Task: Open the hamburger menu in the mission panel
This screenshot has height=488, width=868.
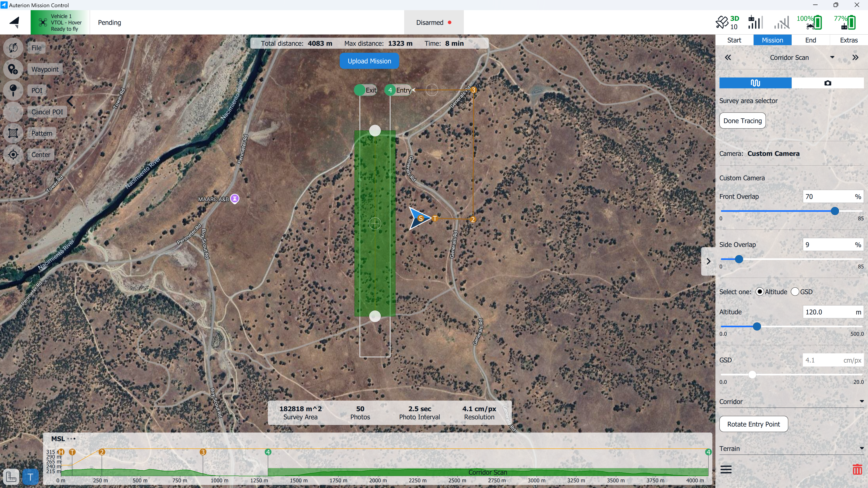Action: point(726,469)
